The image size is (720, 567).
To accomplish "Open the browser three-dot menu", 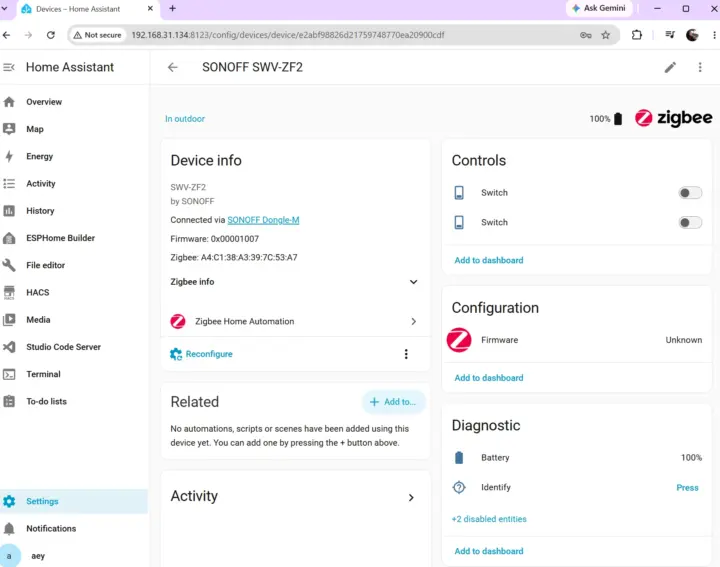I will coord(714,35).
